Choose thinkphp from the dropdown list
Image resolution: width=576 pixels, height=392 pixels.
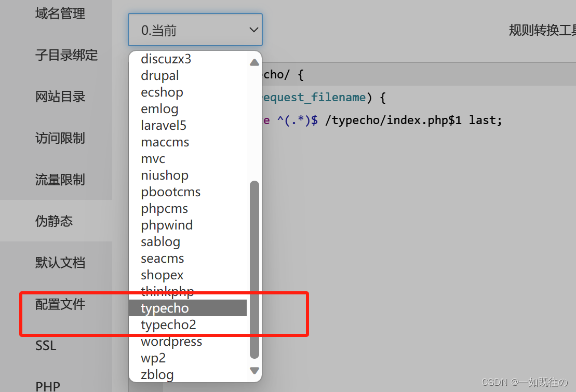(167, 291)
